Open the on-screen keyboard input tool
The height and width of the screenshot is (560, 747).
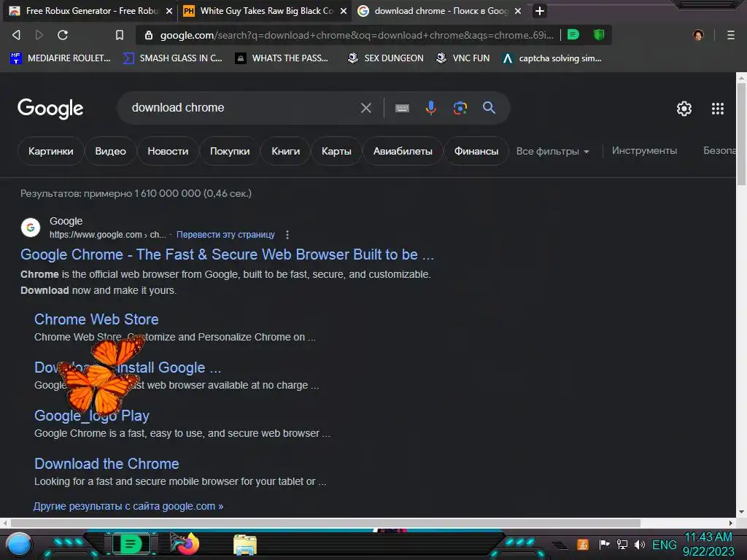click(402, 108)
